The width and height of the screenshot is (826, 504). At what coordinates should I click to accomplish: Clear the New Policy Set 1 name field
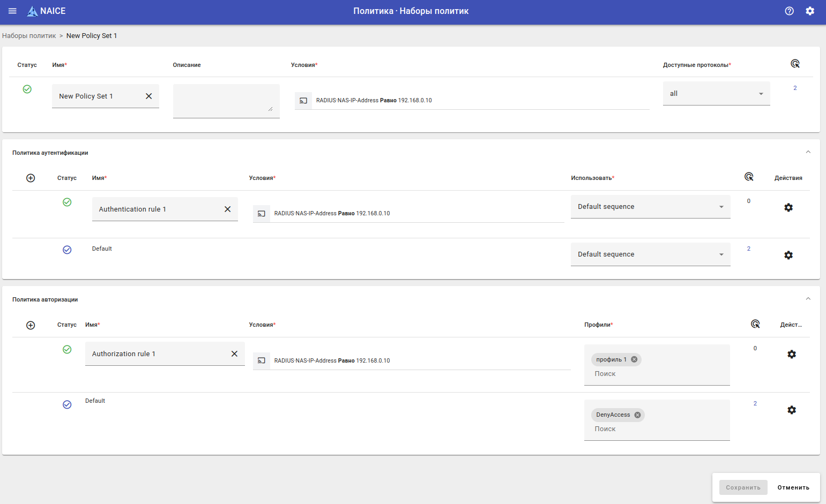coord(149,96)
